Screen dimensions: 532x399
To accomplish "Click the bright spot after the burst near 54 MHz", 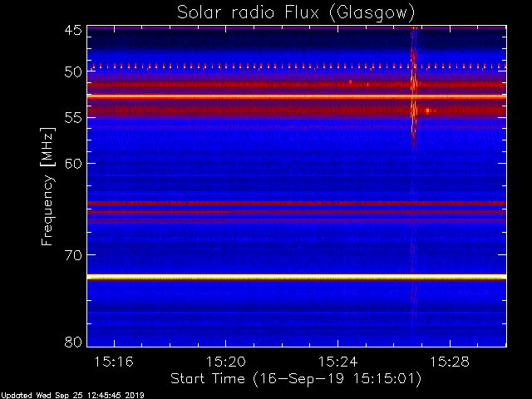I will 428,111.
